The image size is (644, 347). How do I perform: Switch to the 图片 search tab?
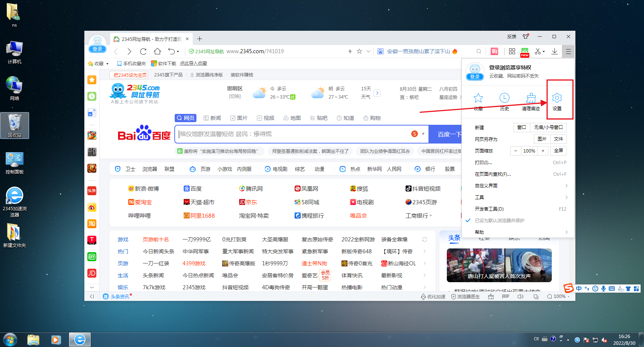coord(239,118)
